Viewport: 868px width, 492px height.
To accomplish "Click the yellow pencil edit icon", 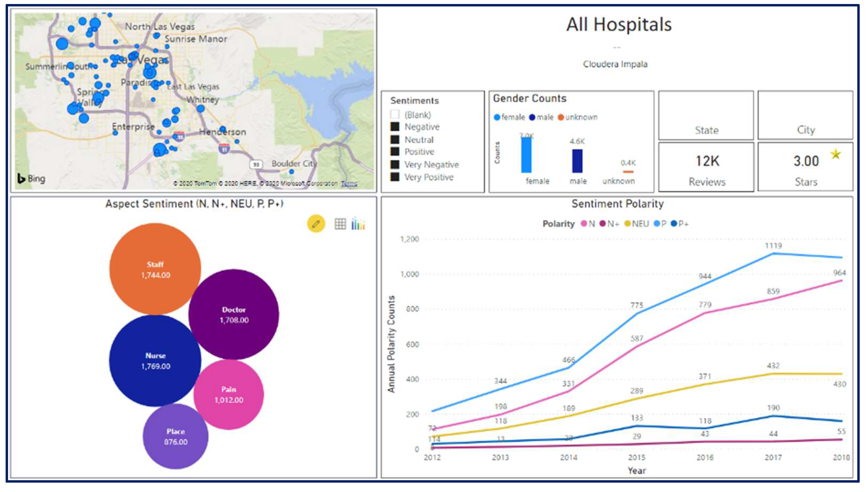I will click(316, 224).
